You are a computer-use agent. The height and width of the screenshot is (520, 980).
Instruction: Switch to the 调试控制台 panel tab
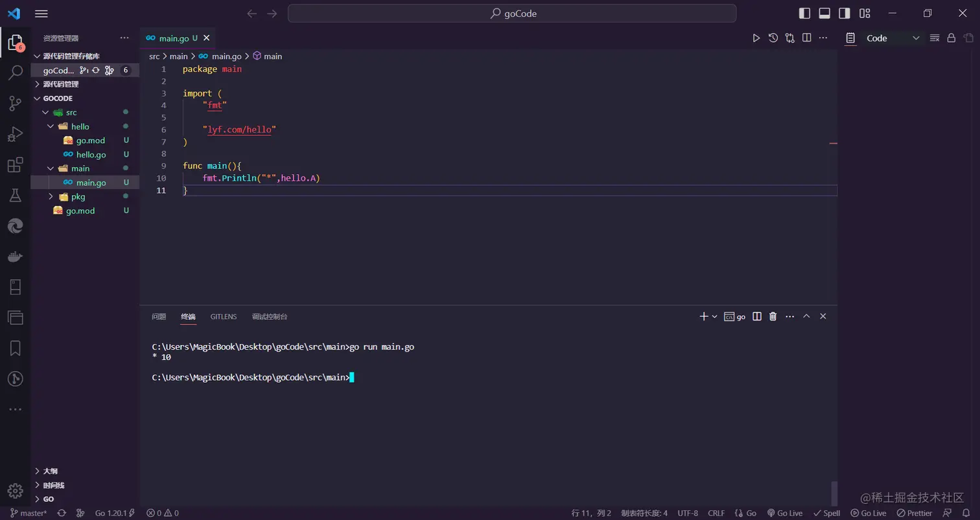(x=270, y=317)
